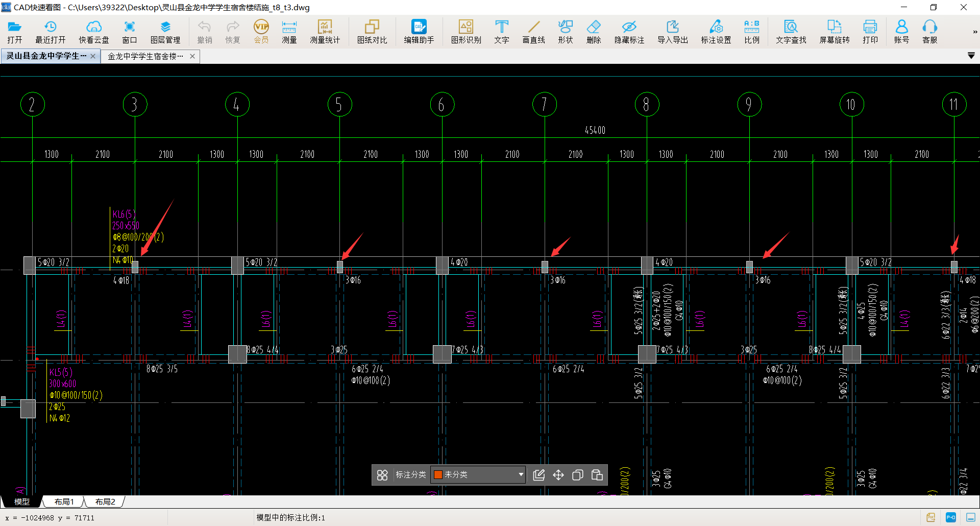Click the Shape Recognition (图形识别) icon
Viewport: 980px width, 526px height.
pos(465,32)
